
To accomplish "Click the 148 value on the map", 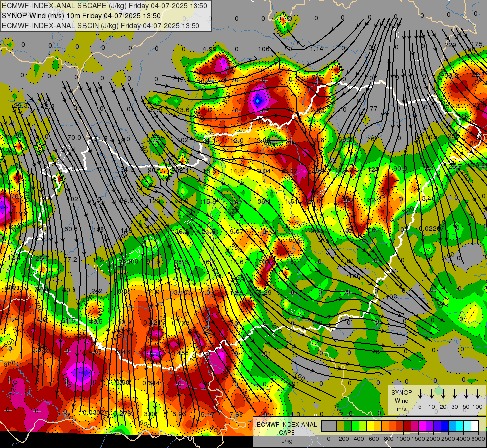I will click(98, 230).
